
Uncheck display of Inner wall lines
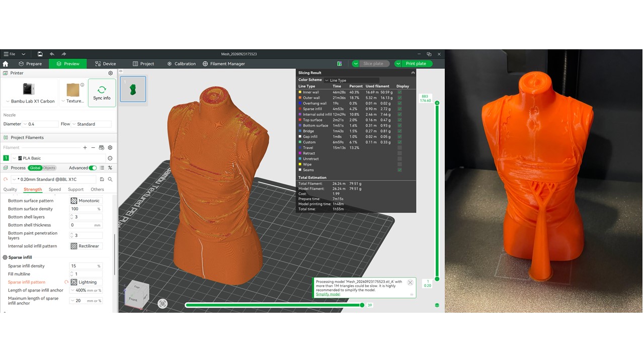[x=400, y=93]
